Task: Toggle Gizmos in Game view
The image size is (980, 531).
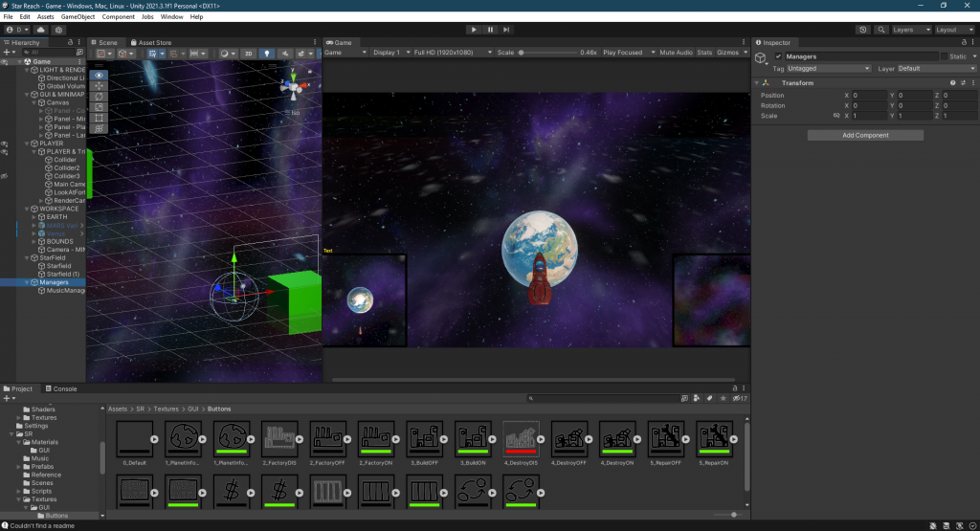Action: [x=727, y=53]
